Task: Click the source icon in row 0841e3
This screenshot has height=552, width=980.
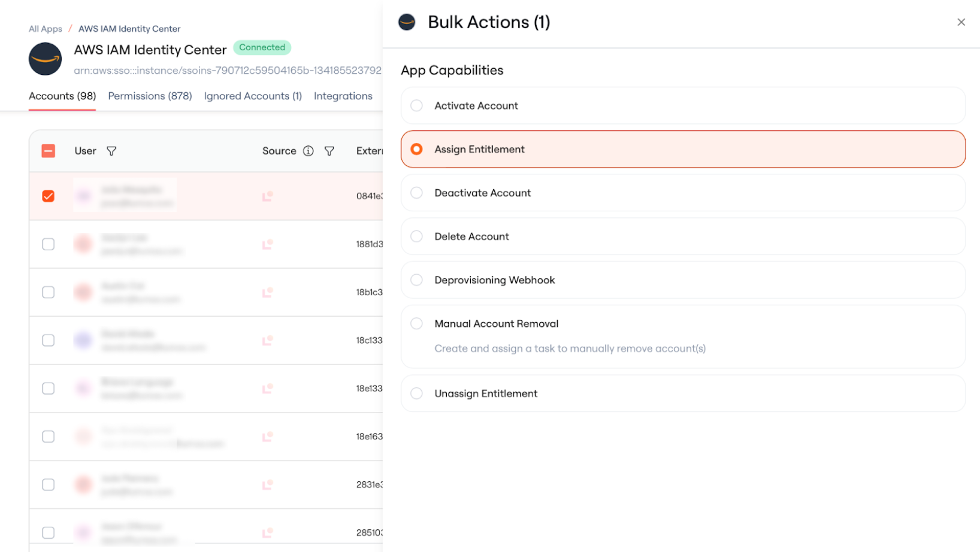Action: click(268, 196)
